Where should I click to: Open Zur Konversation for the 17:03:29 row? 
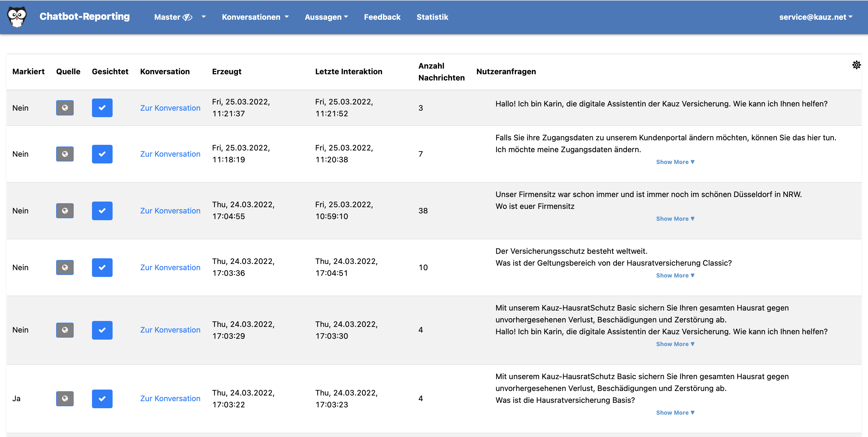170,330
